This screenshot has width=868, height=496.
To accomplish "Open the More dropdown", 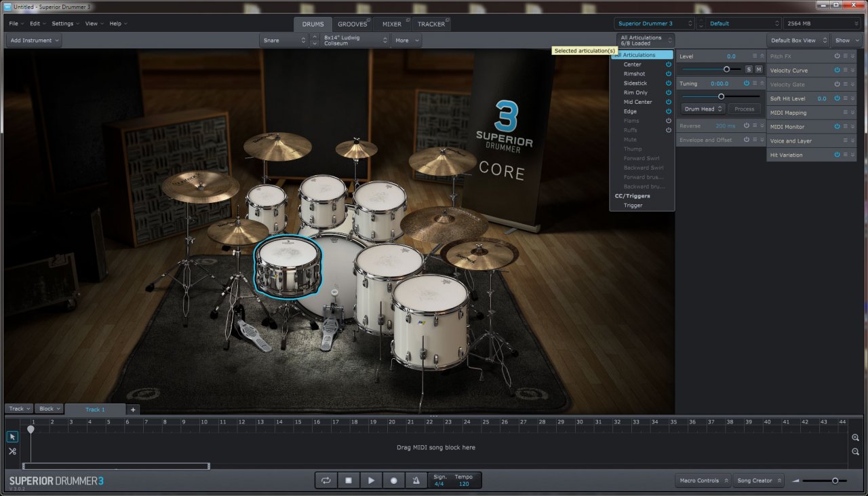I will 406,41.
